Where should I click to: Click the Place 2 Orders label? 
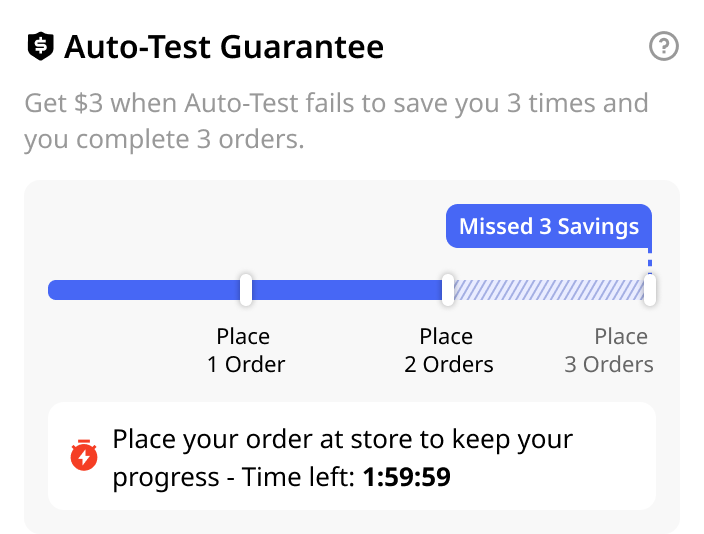click(x=448, y=350)
